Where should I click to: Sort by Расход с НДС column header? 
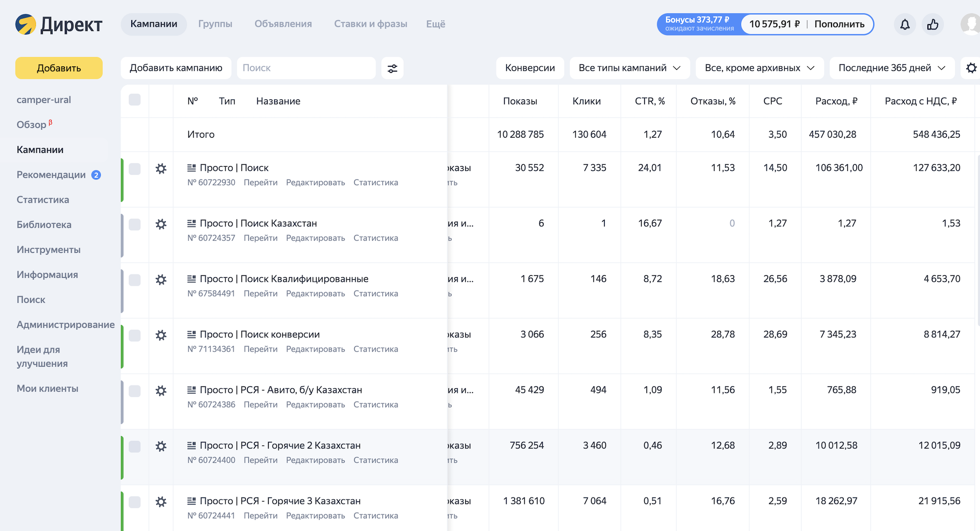click(921, 101)
